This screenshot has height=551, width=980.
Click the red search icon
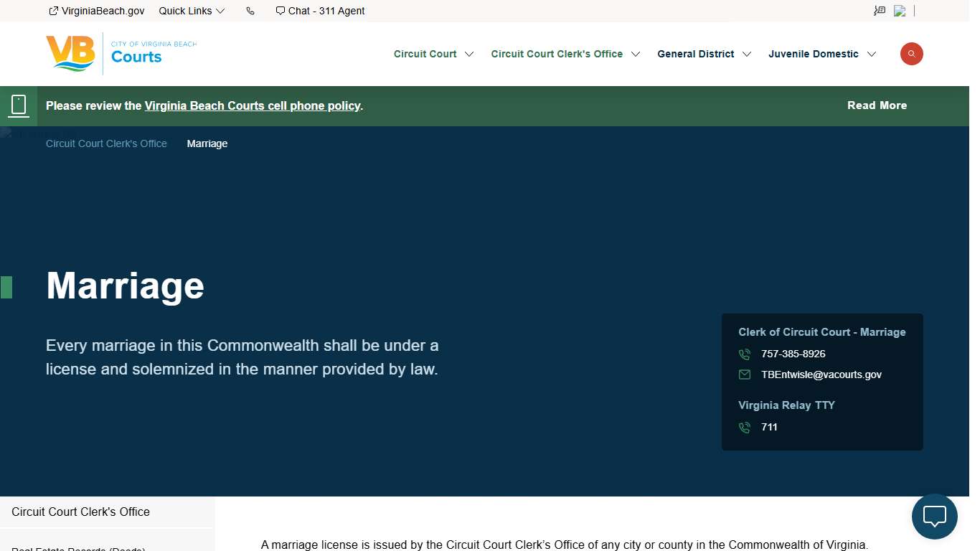[x=911, y=54]
